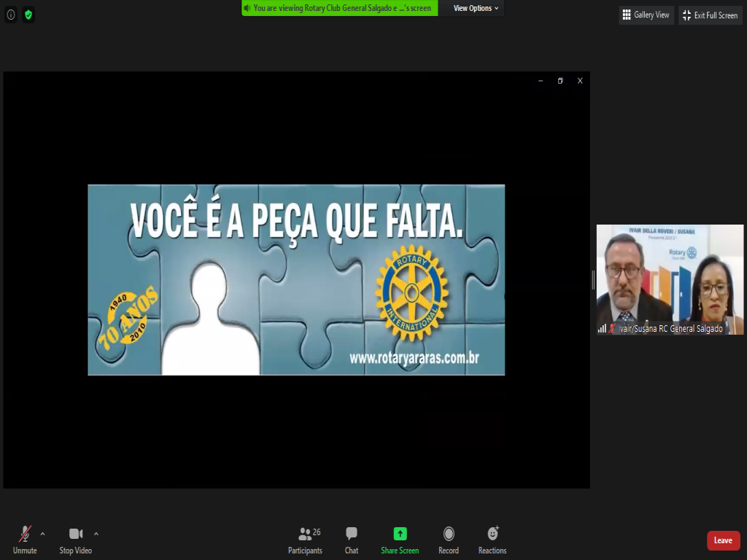Click the www.rotaryararas.com.br address in the slide

[414, 358]
